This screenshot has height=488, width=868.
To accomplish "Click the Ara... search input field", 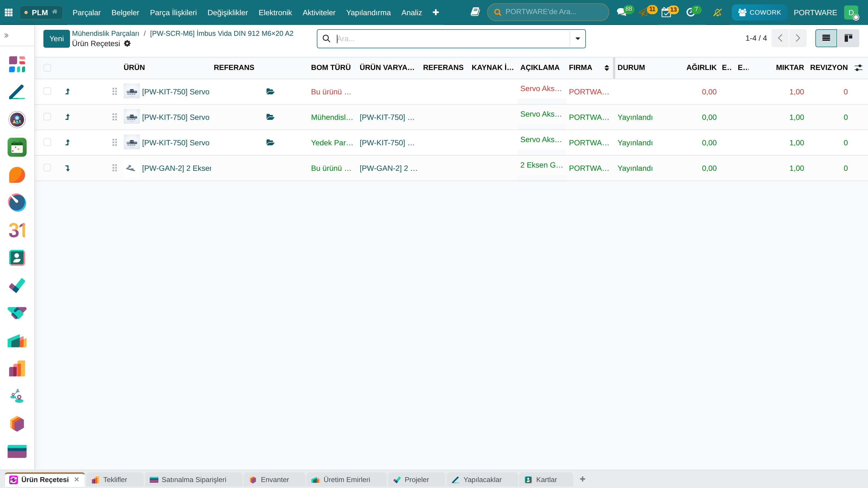I will tap(452, 39).
